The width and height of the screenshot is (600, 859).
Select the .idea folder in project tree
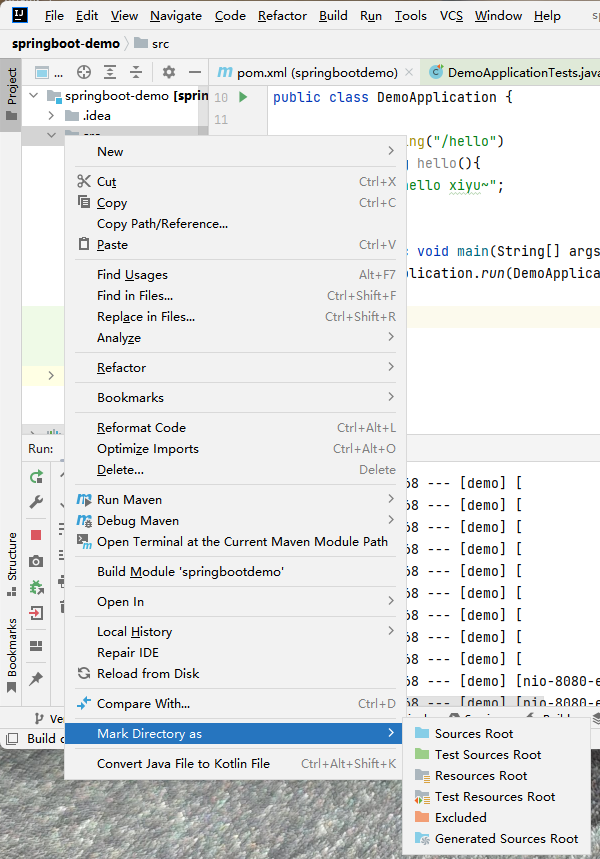88,116
